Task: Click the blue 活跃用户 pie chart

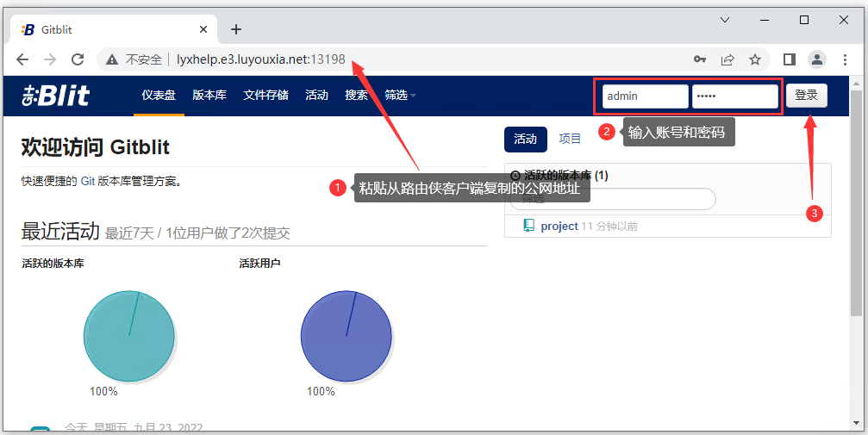Action: tap(346, 336)
